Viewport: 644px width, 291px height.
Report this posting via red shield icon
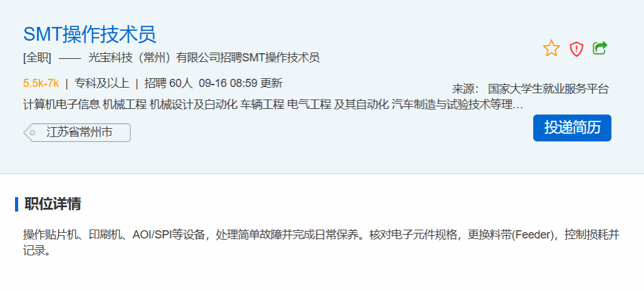pos(576,49)
